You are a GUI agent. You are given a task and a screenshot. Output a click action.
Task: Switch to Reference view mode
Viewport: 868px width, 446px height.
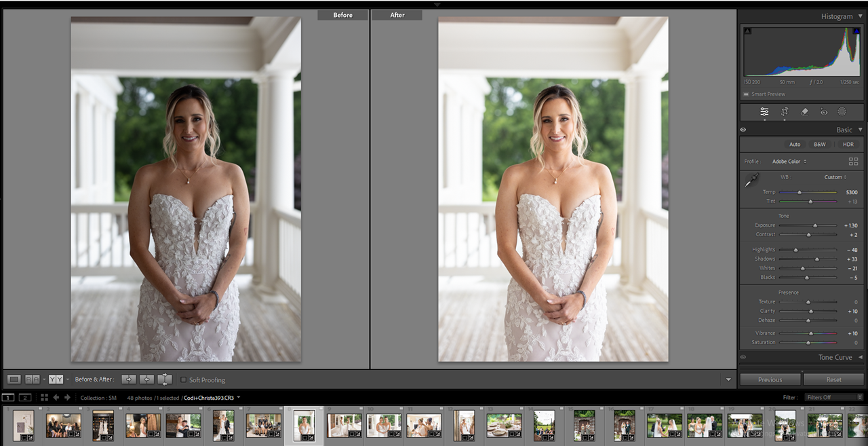[x=32, y=379]
